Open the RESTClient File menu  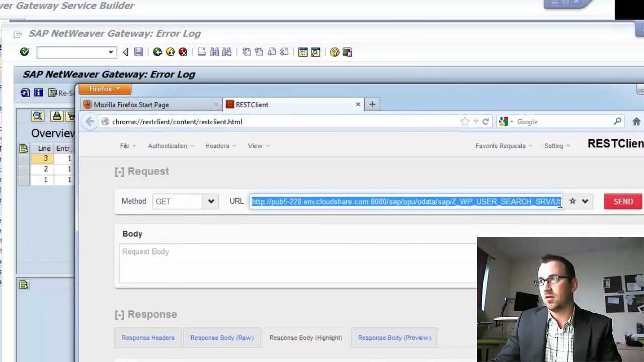pyautogui.click(x=128, y=146)
